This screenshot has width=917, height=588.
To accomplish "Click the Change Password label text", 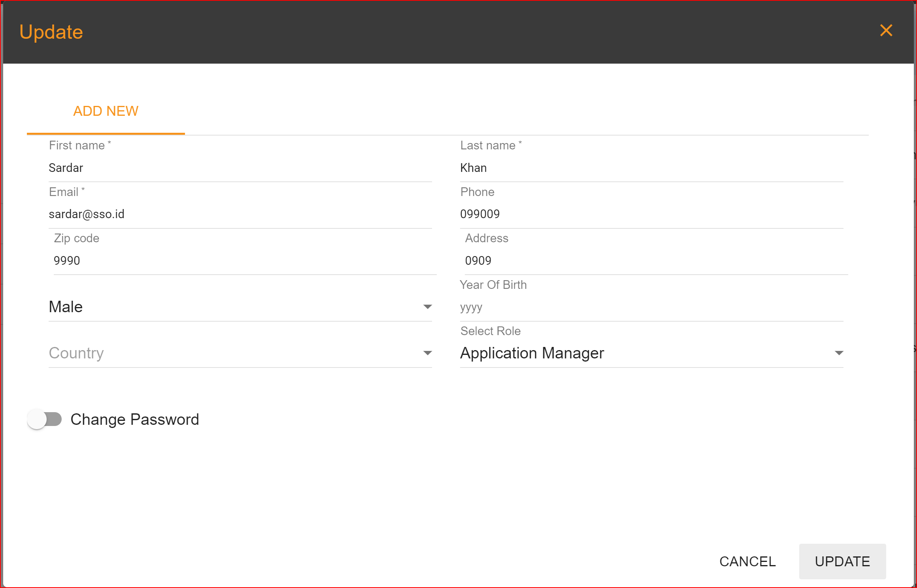I will pyautogui.click(x=134, y=419).
